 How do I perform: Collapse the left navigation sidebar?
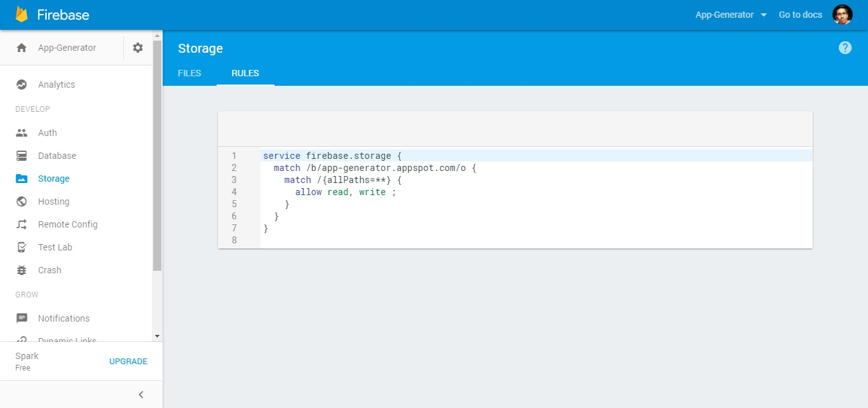(140, 394)
